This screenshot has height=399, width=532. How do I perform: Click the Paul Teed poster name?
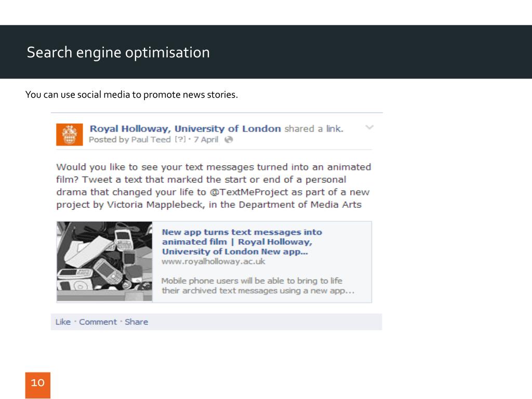pos(151,139)
